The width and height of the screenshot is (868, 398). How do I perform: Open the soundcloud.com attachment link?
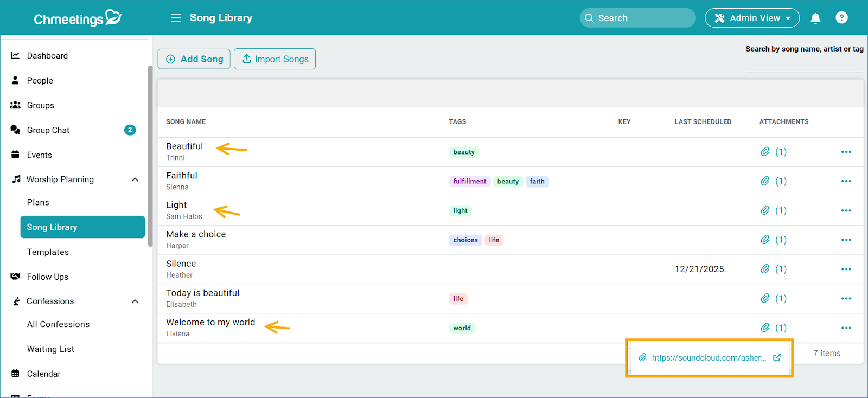(x=709, y=358)
